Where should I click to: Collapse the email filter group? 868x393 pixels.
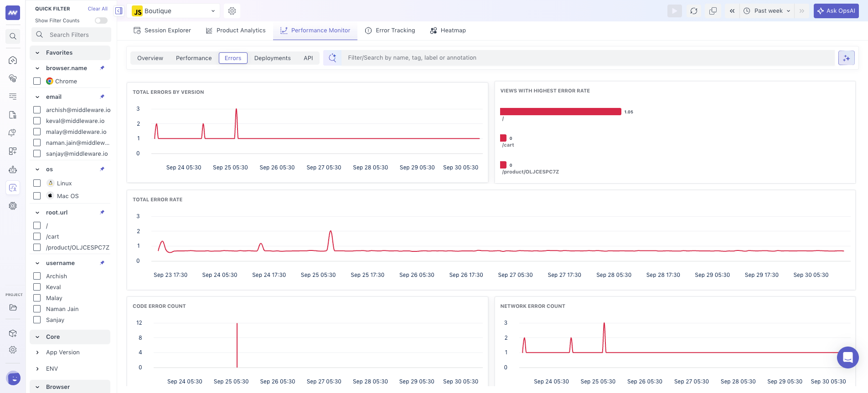(37, 97)
